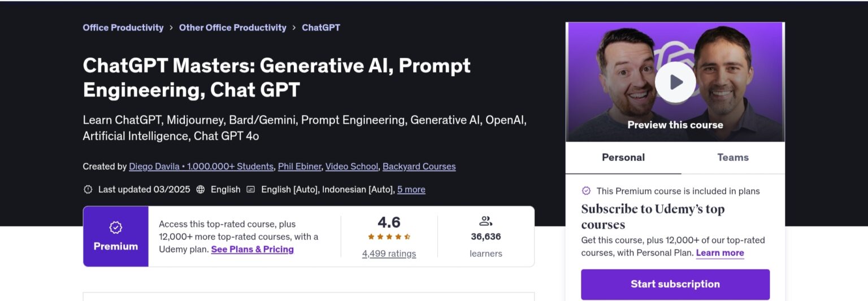Image resolution: width=868 pixels, height=301 pixels.
Task: Play the course preview video
Action: 675,82
